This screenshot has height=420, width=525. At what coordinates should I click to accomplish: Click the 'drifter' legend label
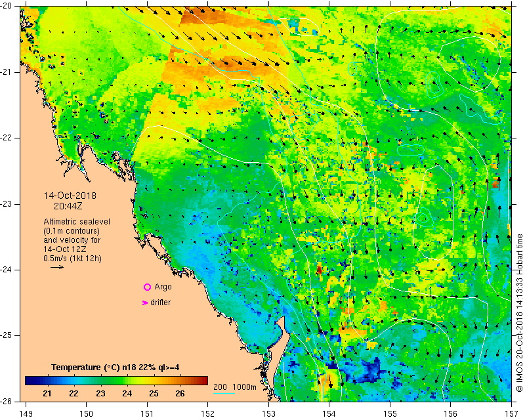pos(160,303)
